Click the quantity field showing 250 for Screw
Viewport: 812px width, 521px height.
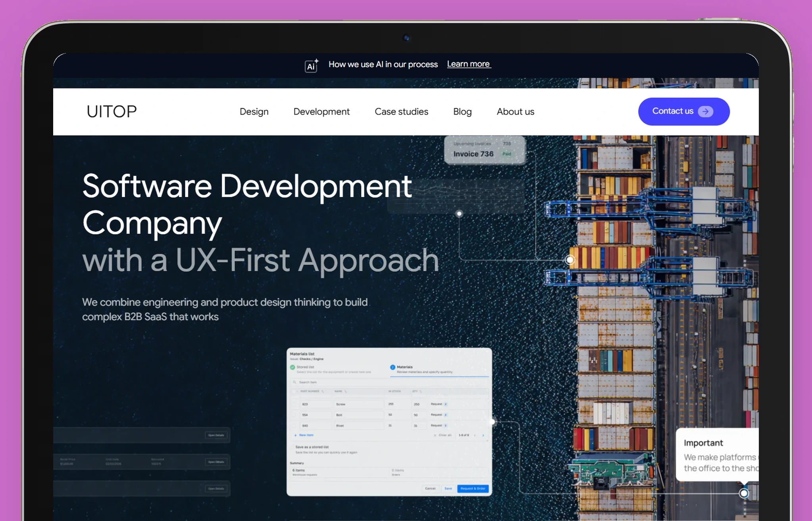tap(419, 404)
